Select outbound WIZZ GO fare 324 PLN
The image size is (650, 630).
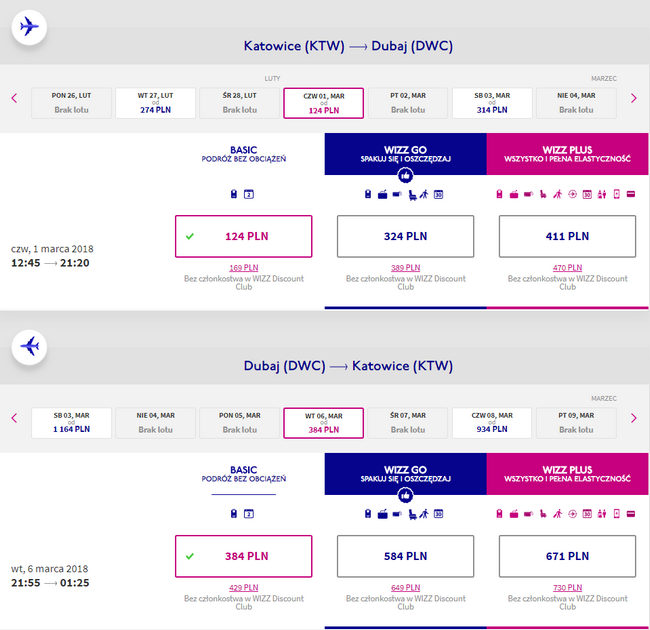(x=405, y=236)
